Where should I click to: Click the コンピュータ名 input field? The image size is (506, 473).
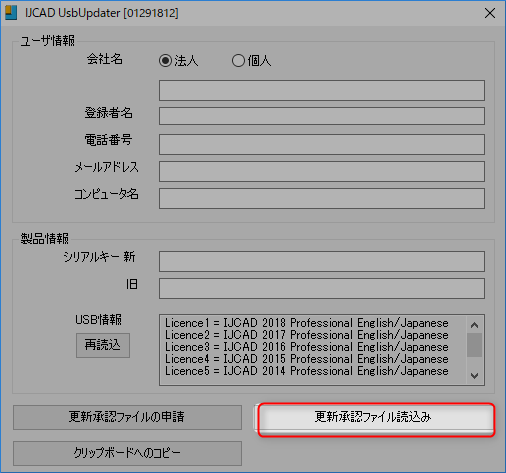[322, 198]
